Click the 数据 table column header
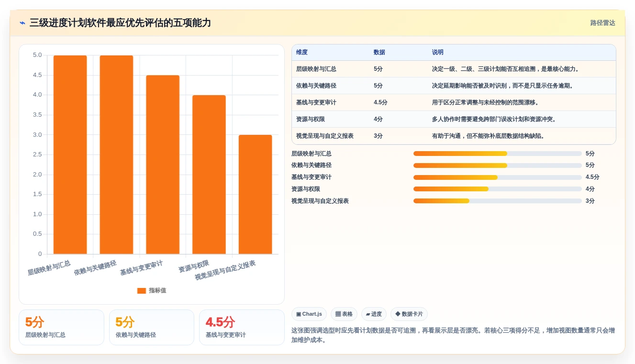Image resolution: width=635 pixels, height=364 pixels. [379, 52]
